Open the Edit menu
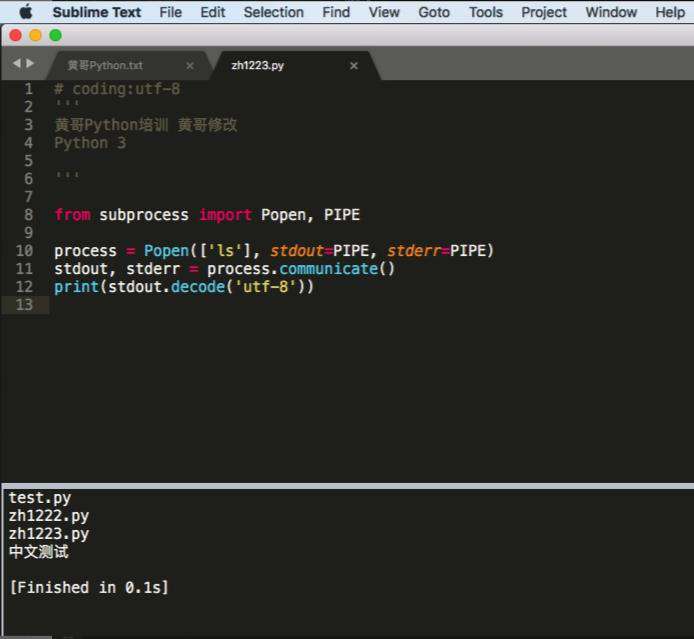The image size is (694, 639). [x=212, y=12]
